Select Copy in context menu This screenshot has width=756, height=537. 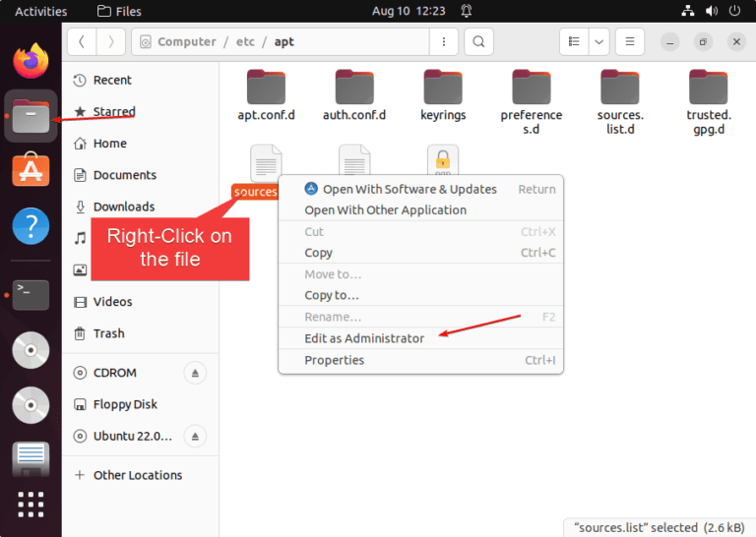point(420,253)
